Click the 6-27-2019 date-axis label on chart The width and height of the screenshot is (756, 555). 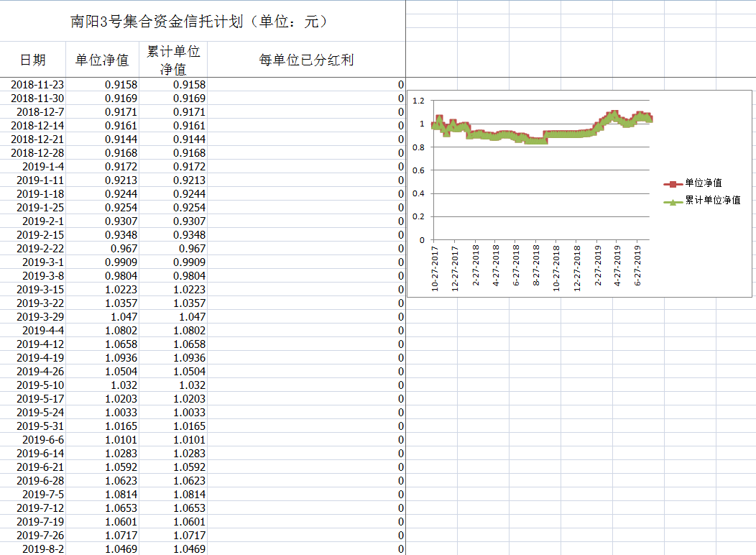click(637, 266)
